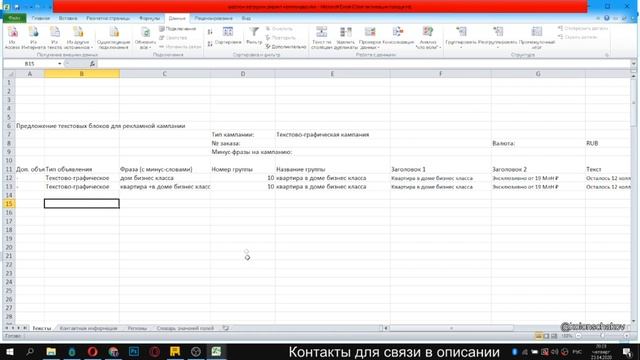Viewport: 640px width, 360px height.
Task: Open Словарь значений полей sheet tab
Action: pos(185,328)
